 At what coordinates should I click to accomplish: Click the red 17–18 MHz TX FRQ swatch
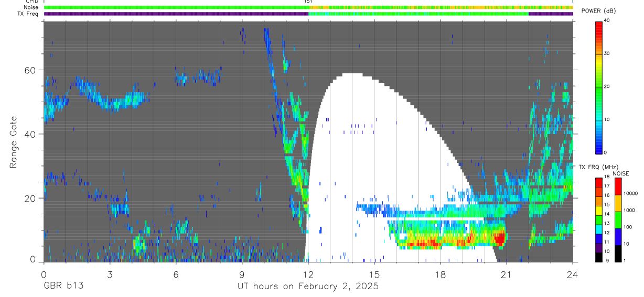(599, 182)
